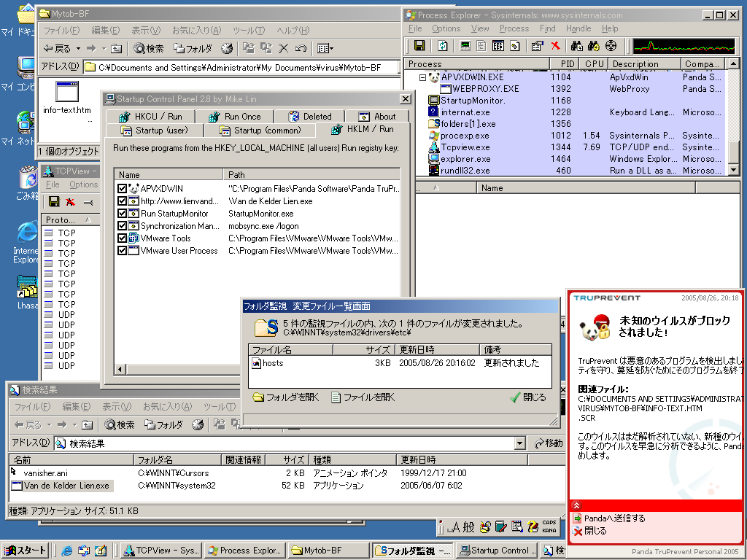Click the Properties icon in Process Explorer toolbar
Screen dimensions: 747x560
pos(537,46)
